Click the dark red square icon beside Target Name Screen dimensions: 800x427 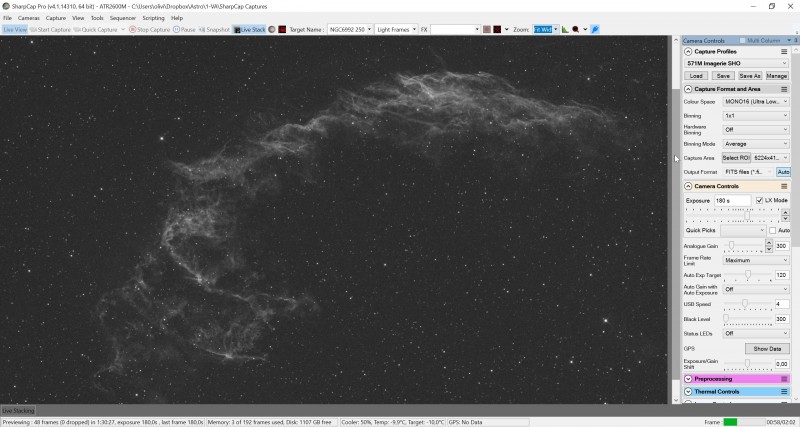pos(282,30)
